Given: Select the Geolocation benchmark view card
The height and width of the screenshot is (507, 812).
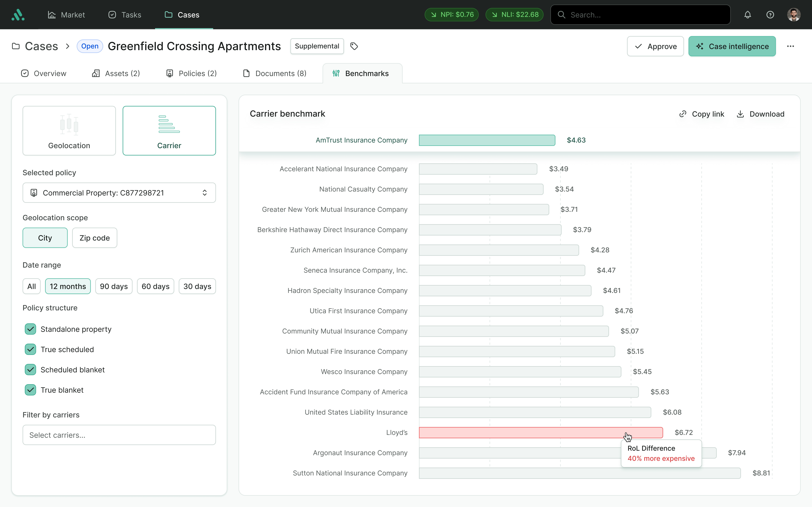Looking at the screenshot, I should coord(69,131).
